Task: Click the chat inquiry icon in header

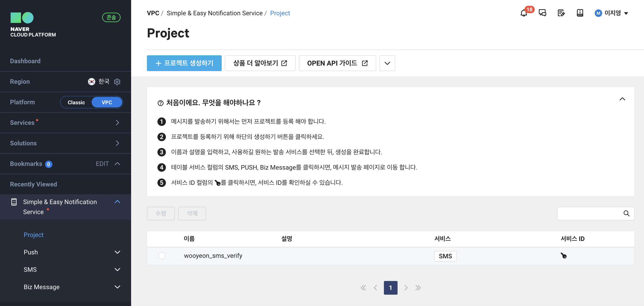Action: (x=542, y=13)
